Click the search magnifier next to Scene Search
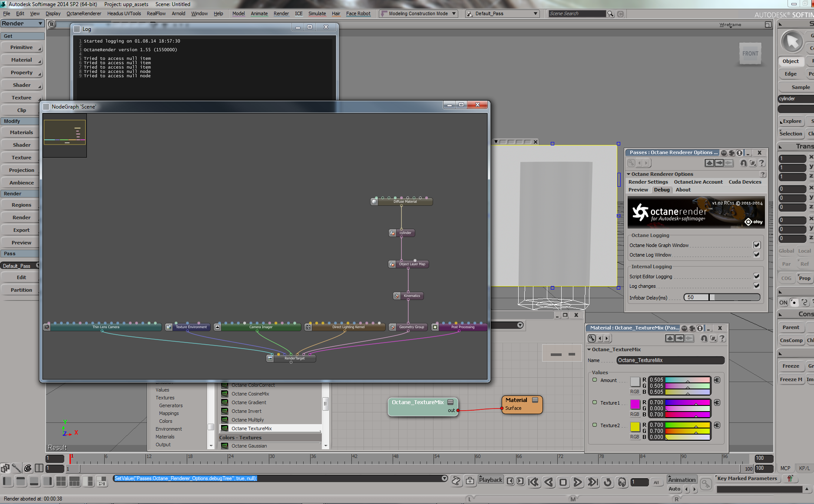Viewport: 814px width, 504px height. [x=610, y=14]
